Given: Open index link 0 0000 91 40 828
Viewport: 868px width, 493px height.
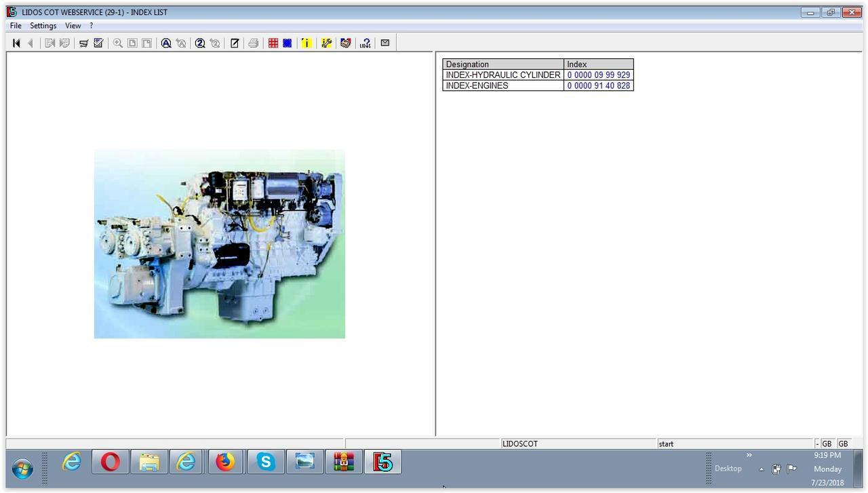Looking at the screenshot, I should click(x=598, y=86).
